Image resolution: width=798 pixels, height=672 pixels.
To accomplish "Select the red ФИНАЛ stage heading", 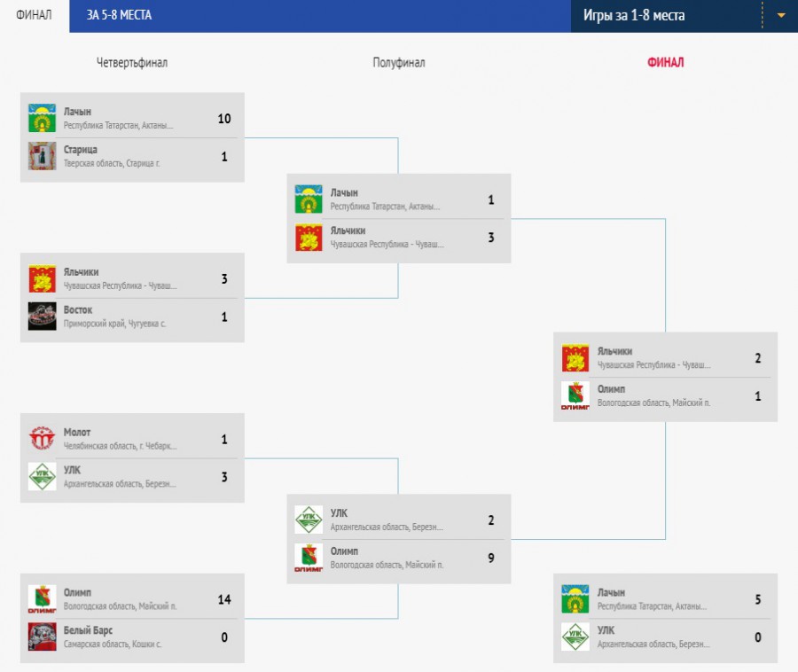I will 665,63.
